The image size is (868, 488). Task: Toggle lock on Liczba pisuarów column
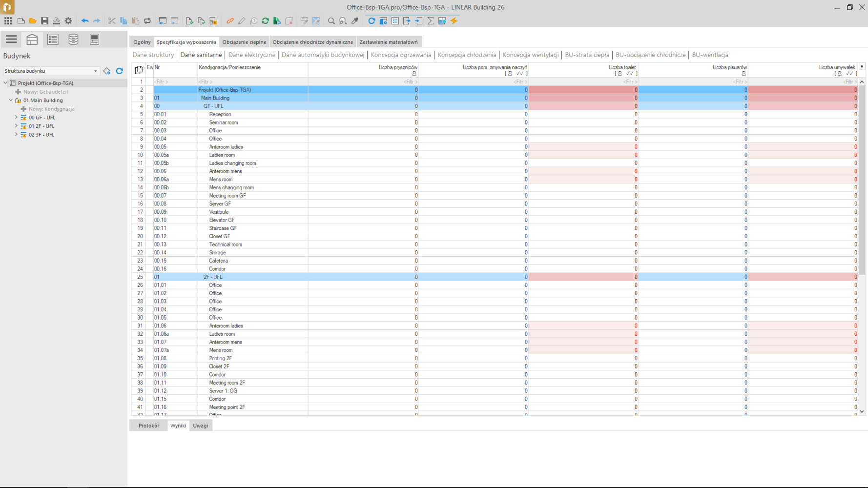tap(744, 74)
